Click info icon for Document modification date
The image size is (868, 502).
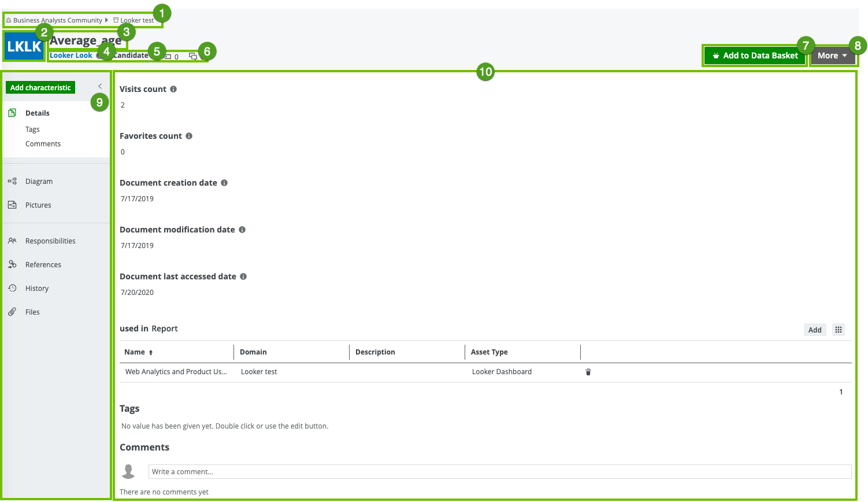242,230
